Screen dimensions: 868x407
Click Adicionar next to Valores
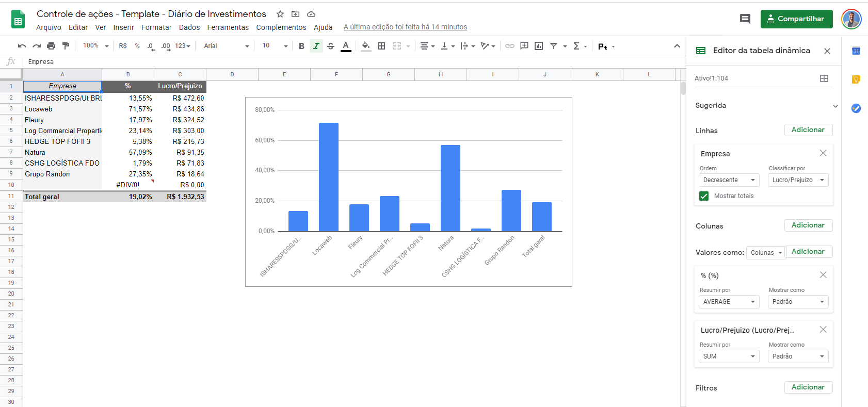coord(808,252)
